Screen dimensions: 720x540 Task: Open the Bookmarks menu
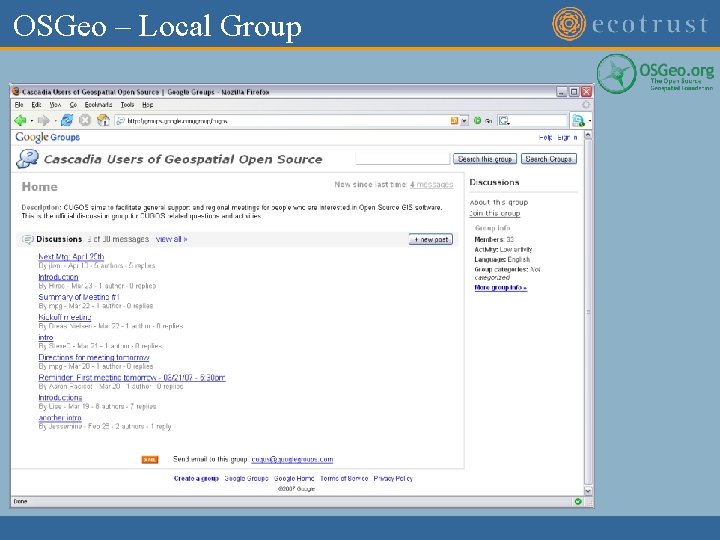98,105
